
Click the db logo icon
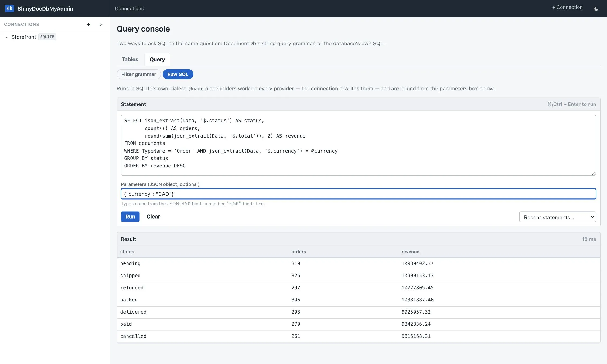pos(9,8)
